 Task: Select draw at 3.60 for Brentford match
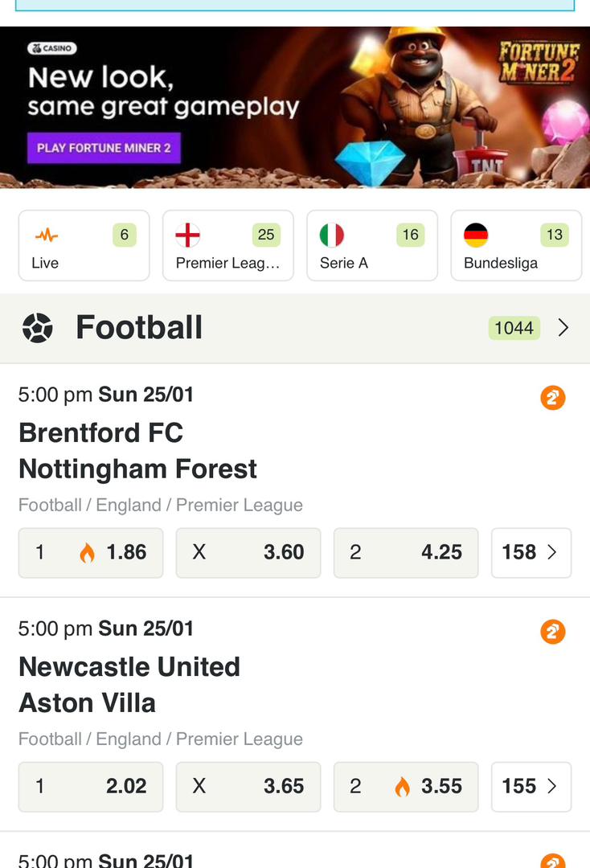click(248, 553)
